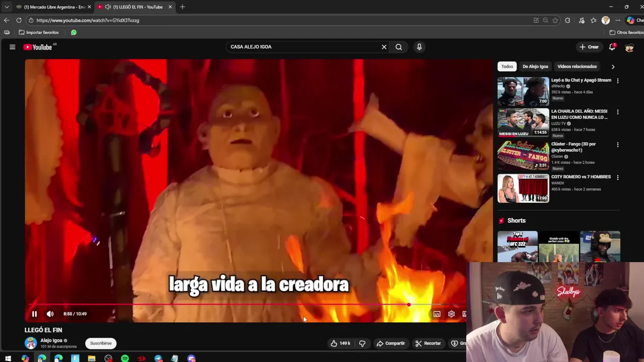Viewport: 644px width, 362px height.
Task: Click Crear button
Action: [589, 47]
